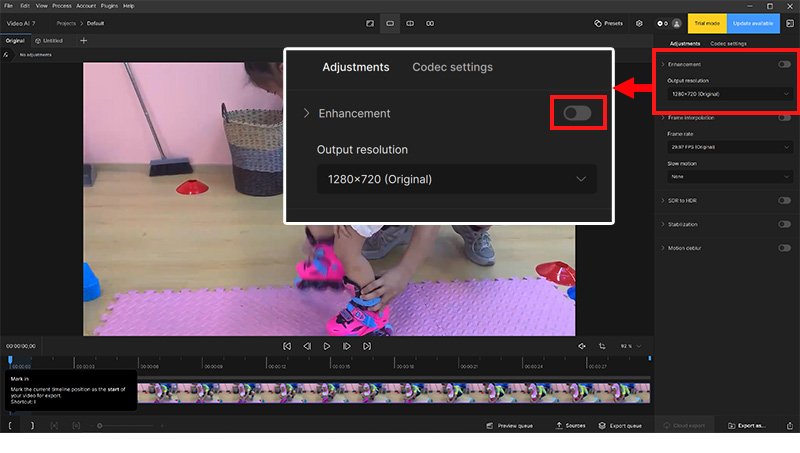
Task: Switch to the split-view preview layout icon
Action: 410,23
